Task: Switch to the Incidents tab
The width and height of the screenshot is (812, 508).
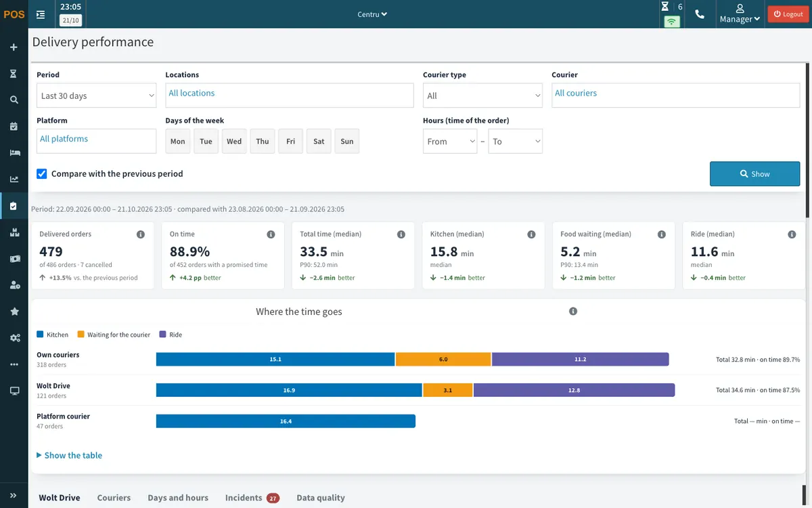Action: (252, 498)
